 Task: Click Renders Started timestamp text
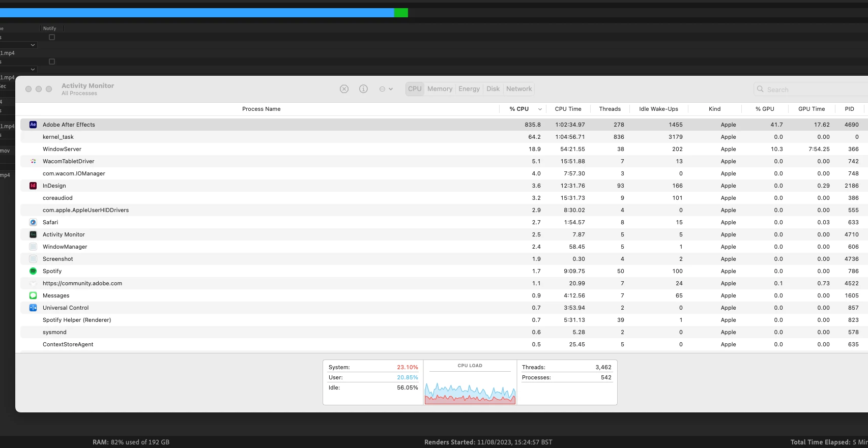click(488, 442)
